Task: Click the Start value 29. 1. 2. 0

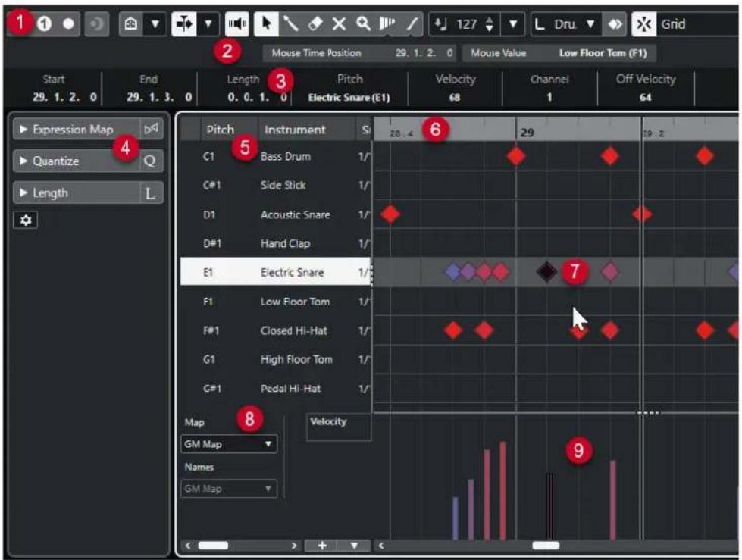Action: (x=64, y=98)
